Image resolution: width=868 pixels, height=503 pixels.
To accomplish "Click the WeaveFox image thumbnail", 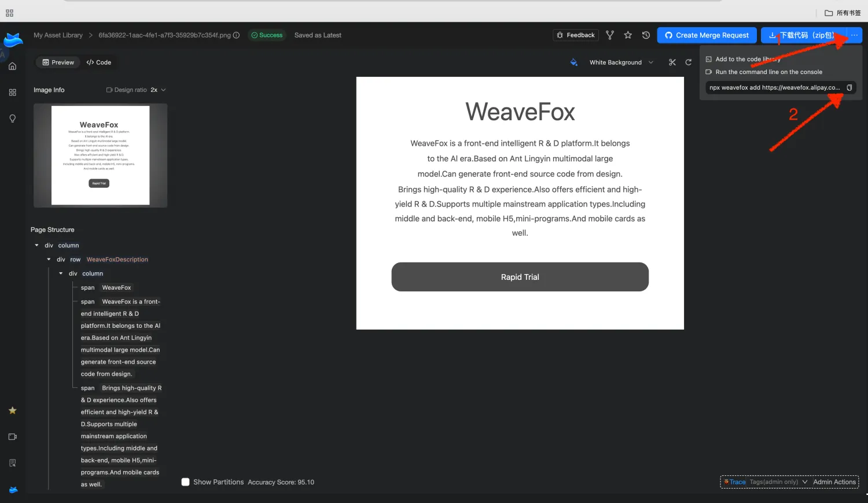I will click(101, 156).
